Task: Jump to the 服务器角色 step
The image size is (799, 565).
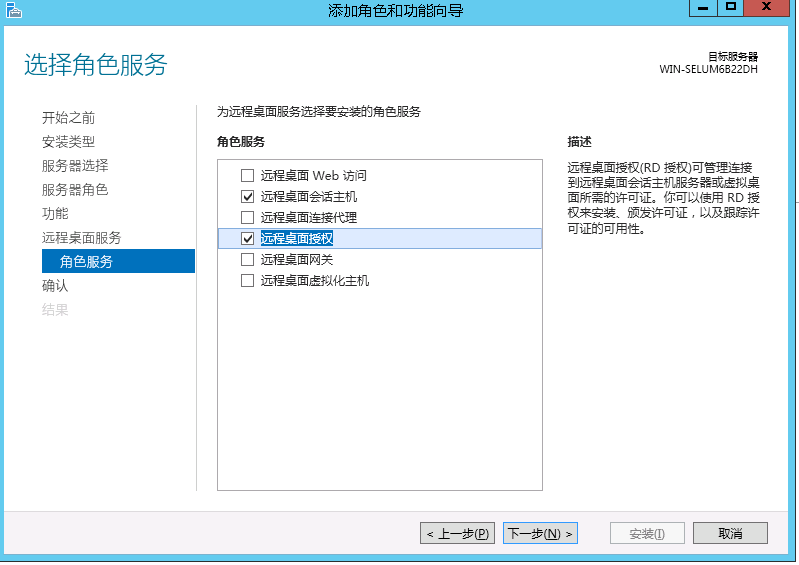Action: tap(75, 190)
